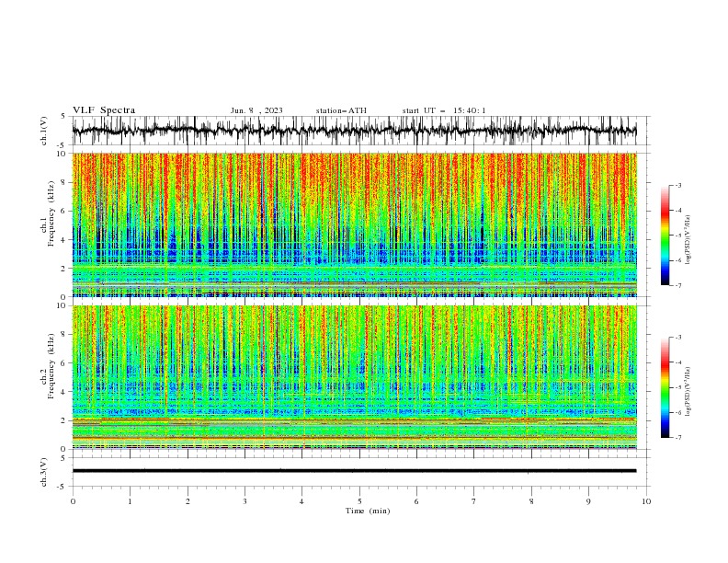728x563 pixels.
Task: Click the 'ch.3(V)' axis label
Action: click(44, 472)
